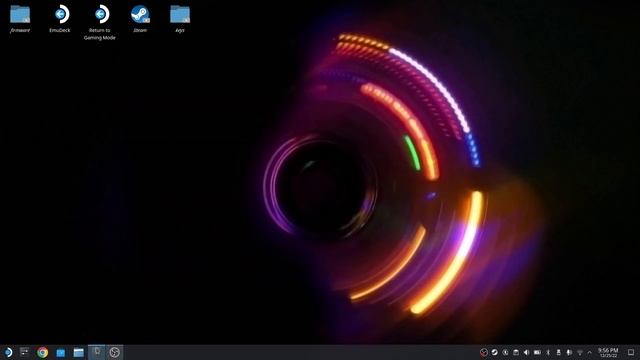Image resolution: width=640 pixels, height=360 pixels.
Task: Open the firmware folder on desktop
Action: (20, 18)
